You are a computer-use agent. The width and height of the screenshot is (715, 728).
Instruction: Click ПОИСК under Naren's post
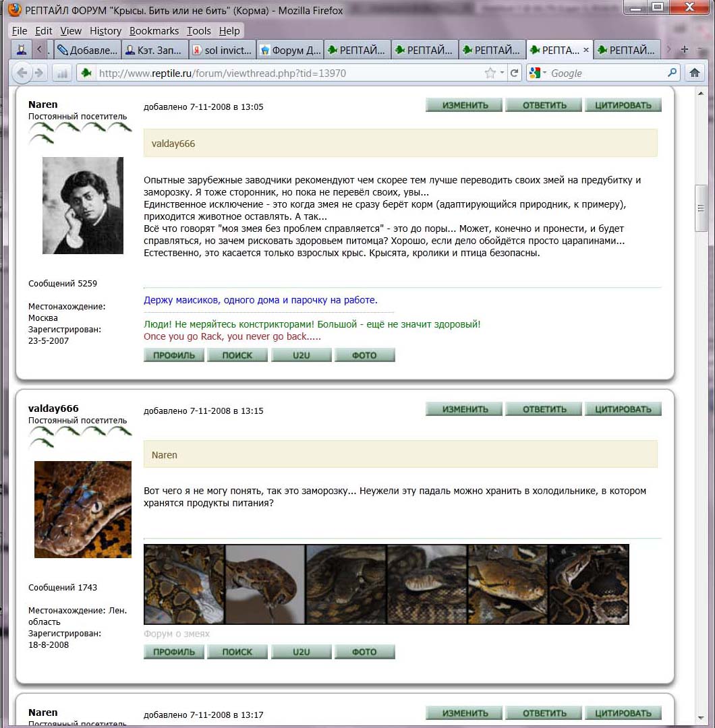pos(237,355)
